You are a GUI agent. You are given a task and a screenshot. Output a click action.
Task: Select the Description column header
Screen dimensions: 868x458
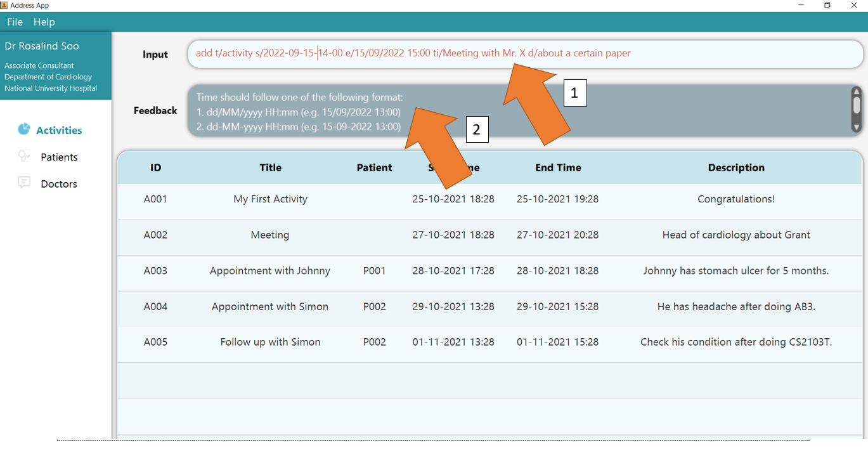(x=736, y=167)
